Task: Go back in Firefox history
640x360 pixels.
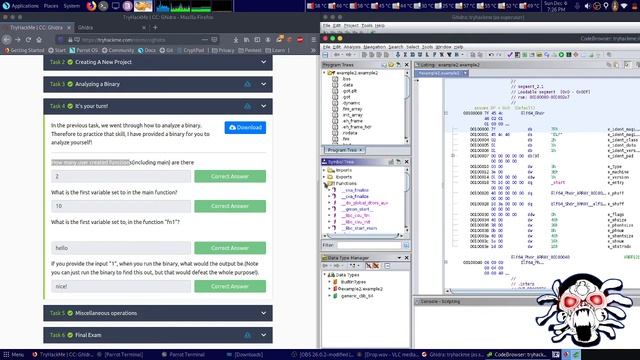Action: coord(7,40)
